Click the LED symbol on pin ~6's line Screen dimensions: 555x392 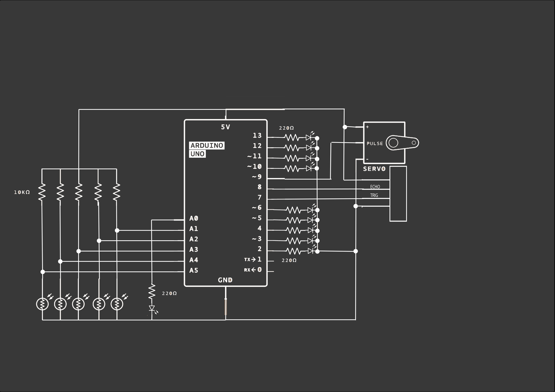tap(312, 209)
